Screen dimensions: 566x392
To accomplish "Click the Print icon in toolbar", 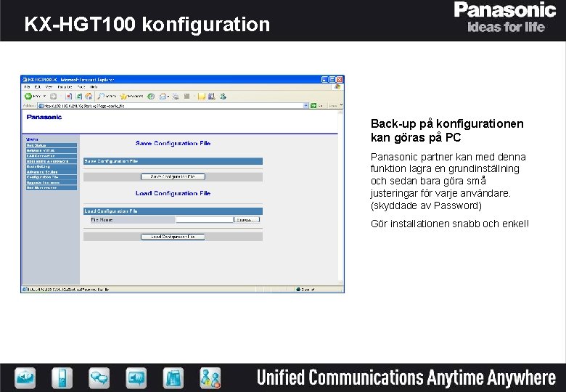I will tap(175, 96).
